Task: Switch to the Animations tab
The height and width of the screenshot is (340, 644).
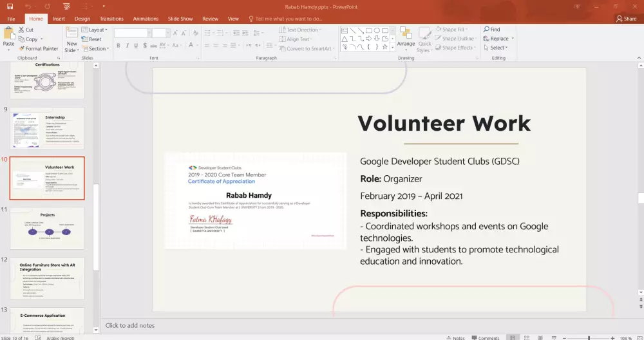Action: [146, 19]
